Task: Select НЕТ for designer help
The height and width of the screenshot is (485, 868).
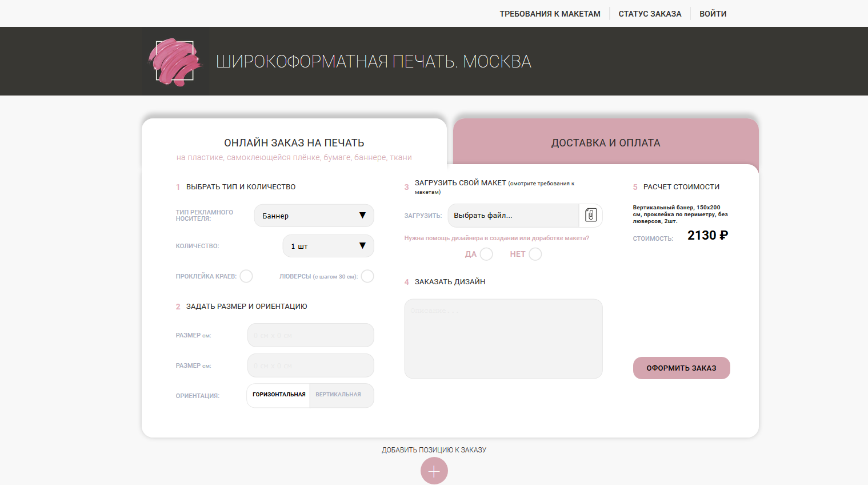Action: pyautogui.click(x=535, y=254)
